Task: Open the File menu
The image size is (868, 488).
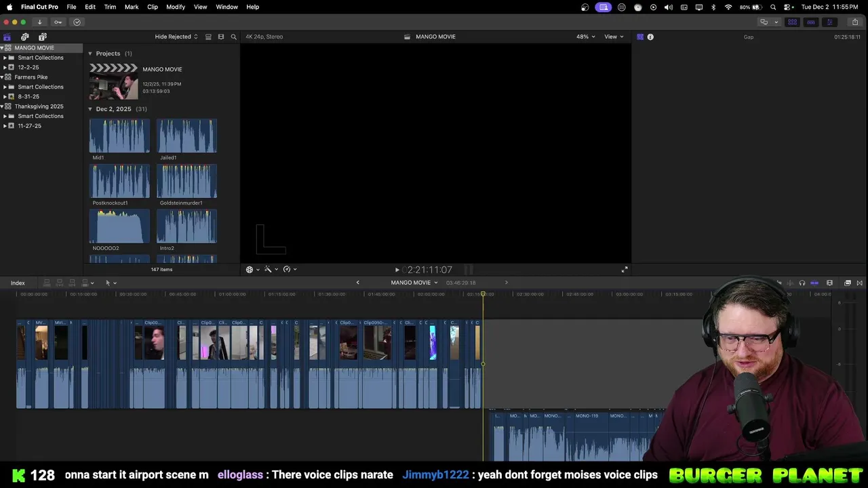Action: pyautogui.click(x=71, y=7)
